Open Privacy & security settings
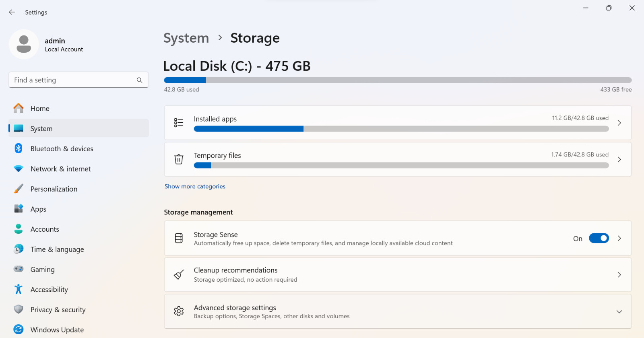644x338 pixels. click(x=78, y=309)
